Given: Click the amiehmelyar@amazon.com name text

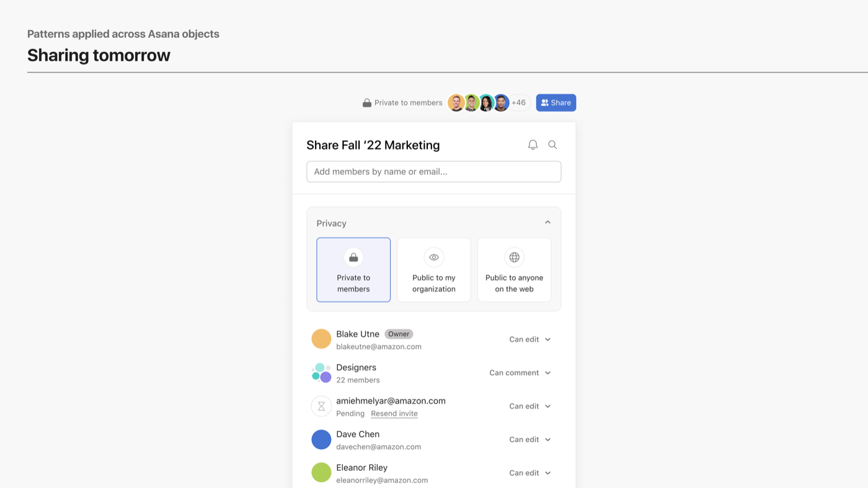Looking at the screenshot, I should (x=391, y=401).
